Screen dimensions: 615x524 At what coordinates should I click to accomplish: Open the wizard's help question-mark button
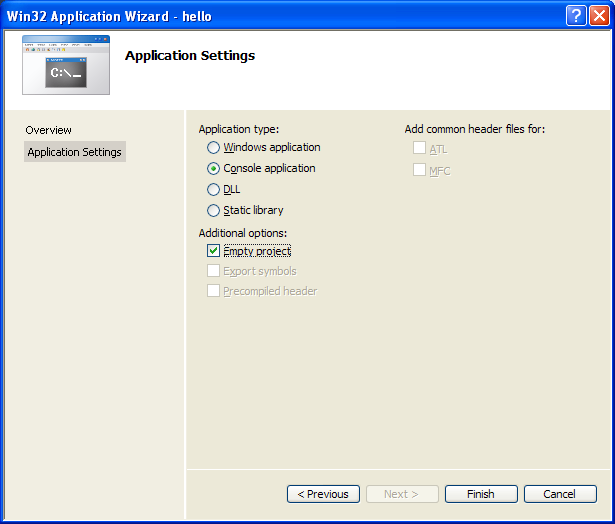tap(576, 16)
